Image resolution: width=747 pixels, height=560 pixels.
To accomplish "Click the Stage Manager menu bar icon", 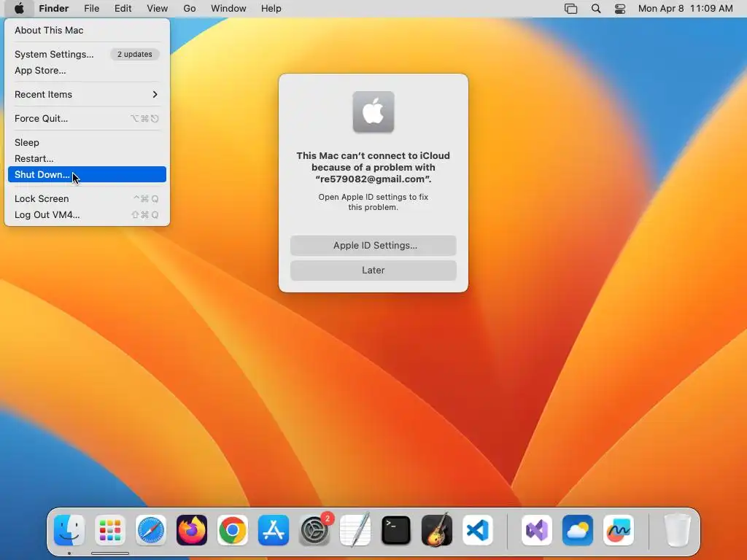I will tap(570, 9).
